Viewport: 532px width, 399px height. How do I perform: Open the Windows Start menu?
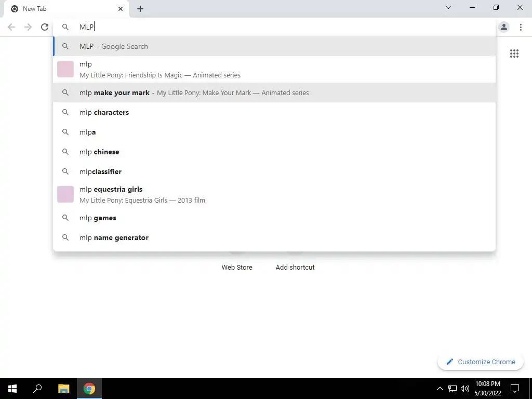[12, 389]
